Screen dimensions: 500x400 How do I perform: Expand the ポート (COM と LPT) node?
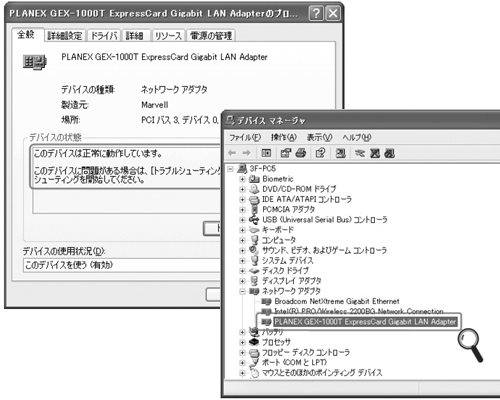242,363
